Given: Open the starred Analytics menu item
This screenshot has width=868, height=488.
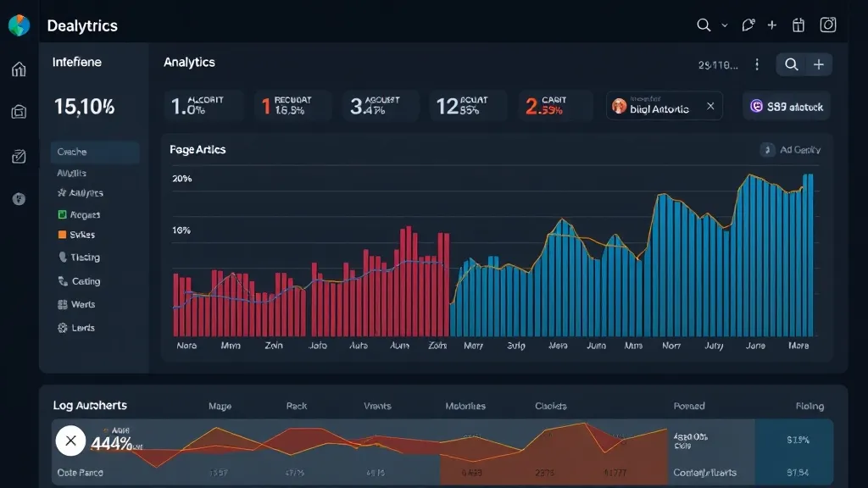Looking at the screenshot, I should (x=81, y=192).
